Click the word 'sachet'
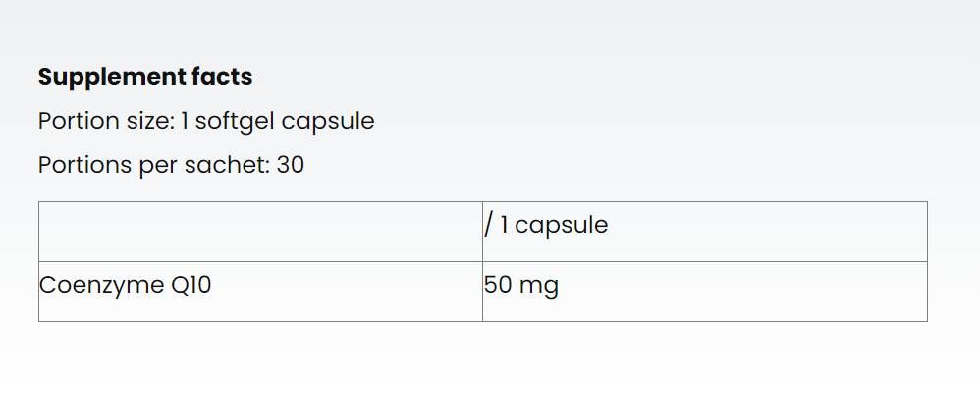The height and width of the screenshot is (397, 980). click(x=227, y=165)
